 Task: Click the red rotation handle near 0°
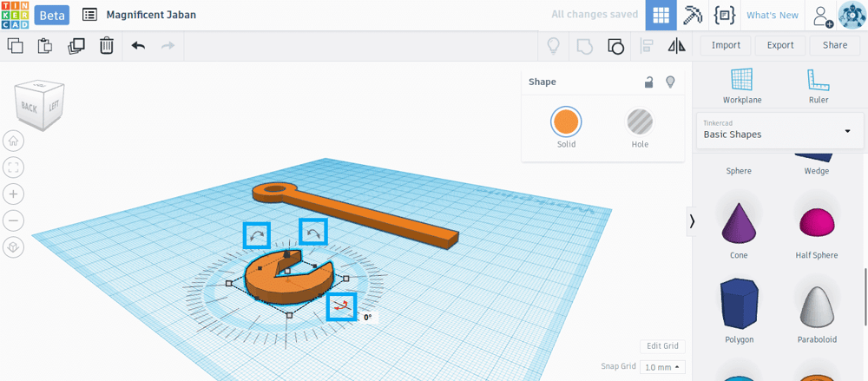341,306
